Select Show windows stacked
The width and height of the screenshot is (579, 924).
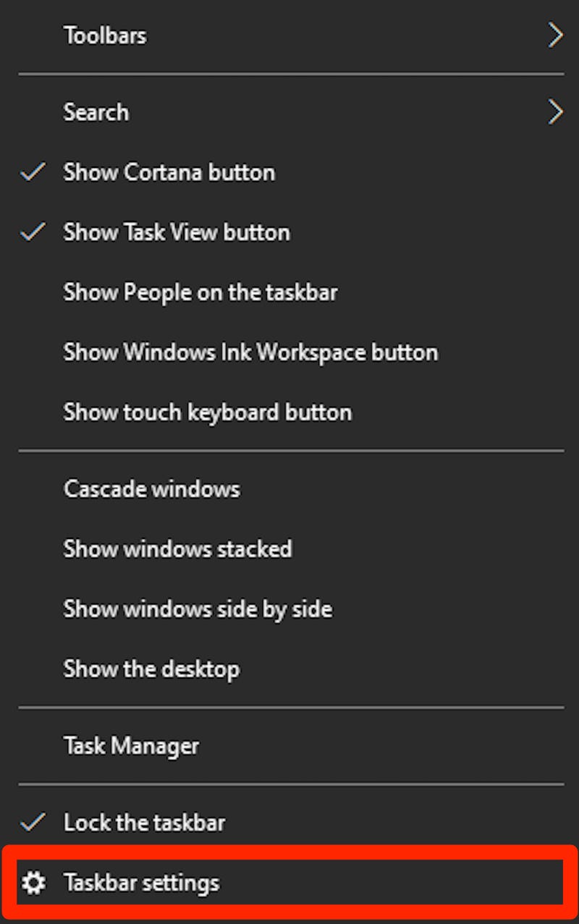click(x=177, y=548)
